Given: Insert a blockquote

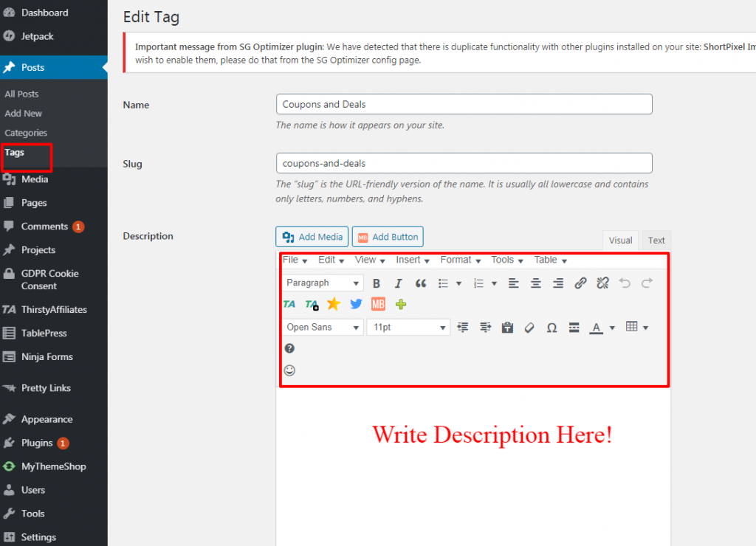Looking at the screenshot, I should (x=422, y=283).
